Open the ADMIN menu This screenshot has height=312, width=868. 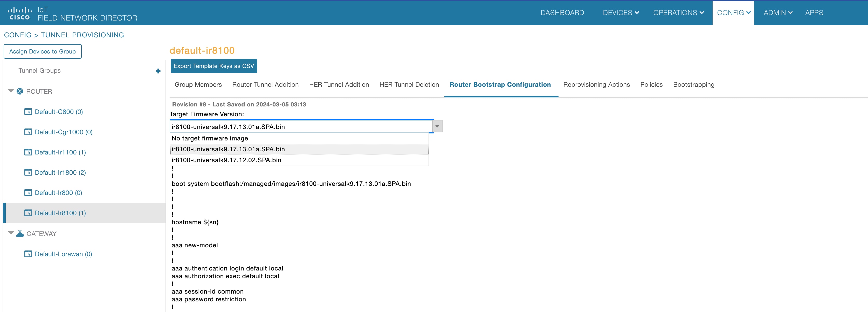[778, 13]
